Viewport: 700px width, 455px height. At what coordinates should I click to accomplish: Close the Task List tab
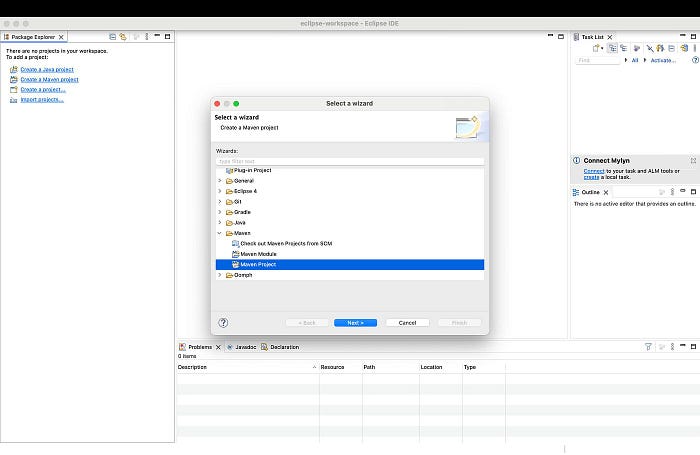610,37
